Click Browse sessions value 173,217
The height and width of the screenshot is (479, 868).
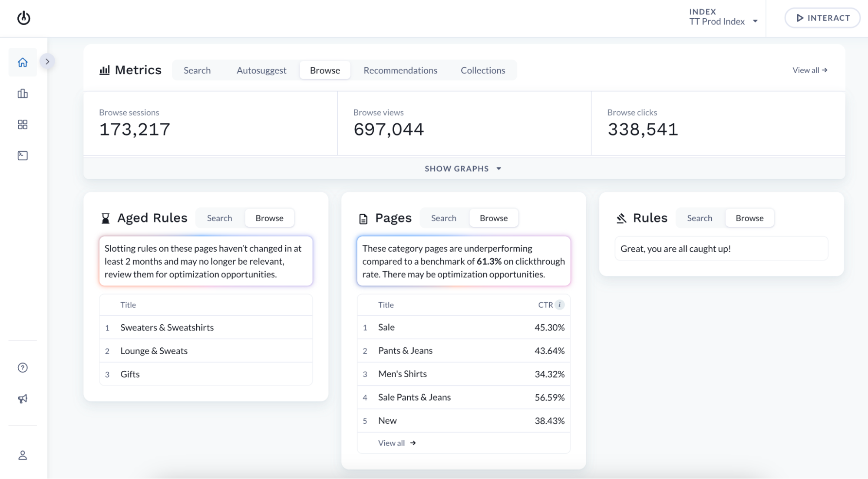(x=135, y=130)
